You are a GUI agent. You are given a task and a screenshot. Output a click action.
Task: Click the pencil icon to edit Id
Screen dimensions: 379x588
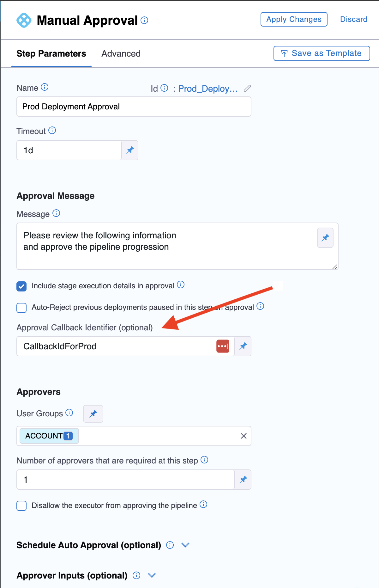(x=247, y=89)
